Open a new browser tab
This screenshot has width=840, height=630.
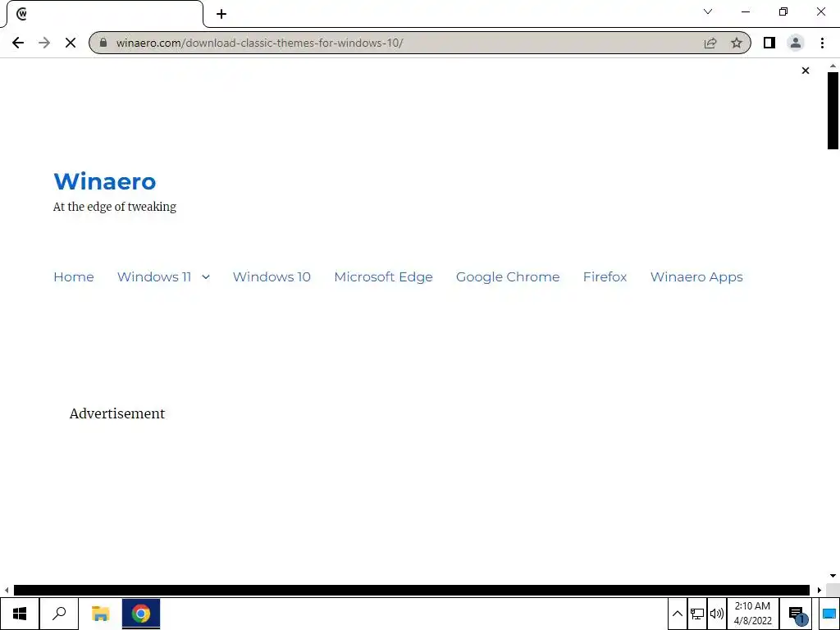(221, 14)
